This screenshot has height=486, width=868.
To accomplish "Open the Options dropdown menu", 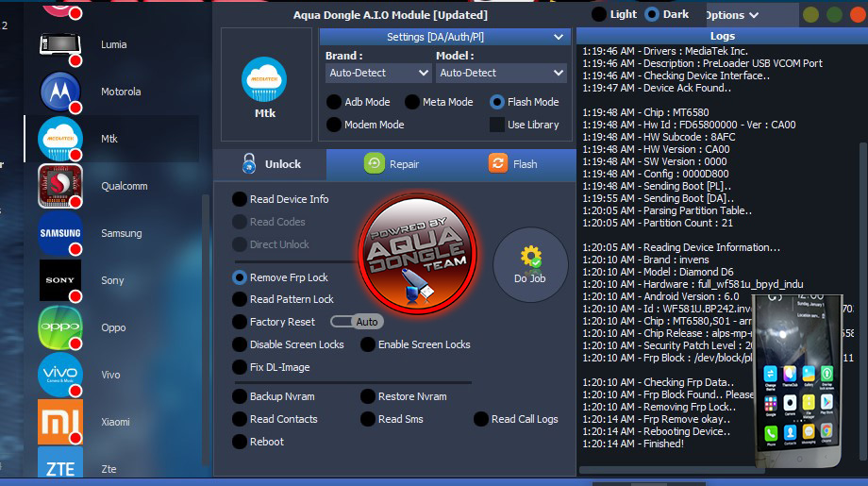I will [x=732, y=15].
